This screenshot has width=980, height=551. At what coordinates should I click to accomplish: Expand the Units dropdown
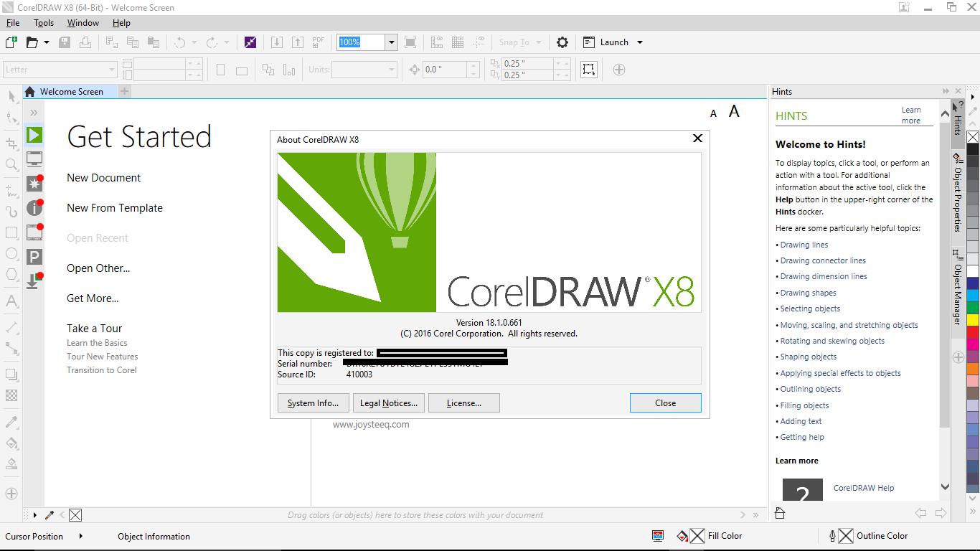point(392,70)
